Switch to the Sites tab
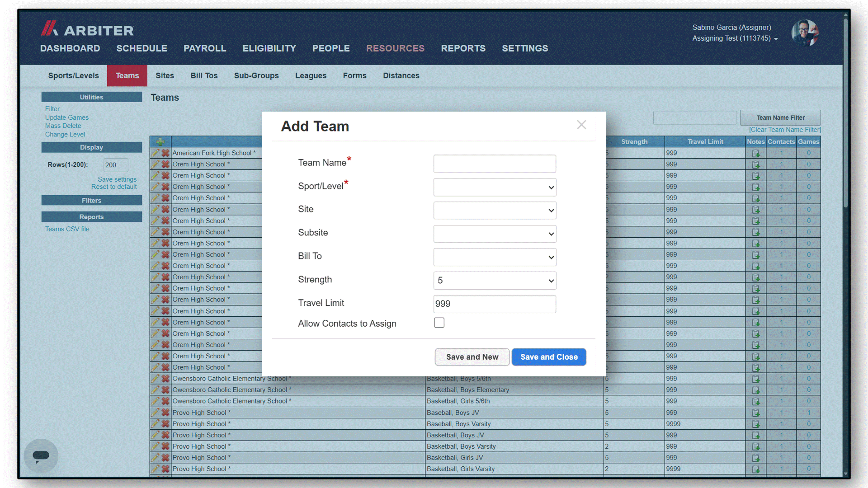 click(x=165, y=75)
